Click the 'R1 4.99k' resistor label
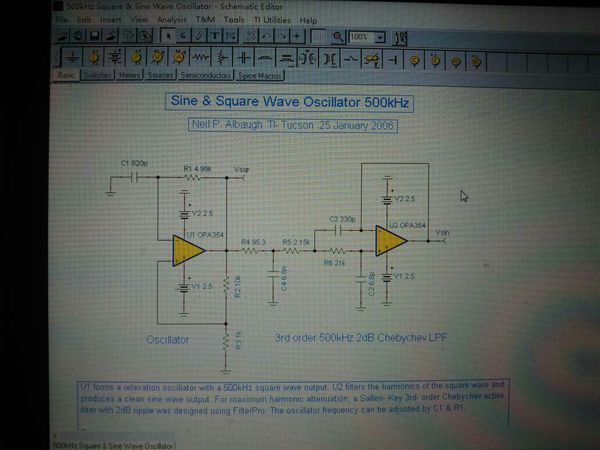 coord(197,169)
